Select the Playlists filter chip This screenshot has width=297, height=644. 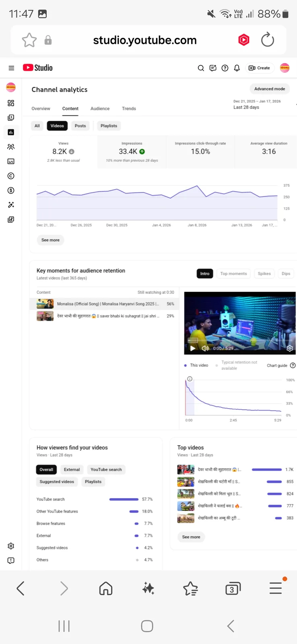pyautogui.click(x=109, y=126)
